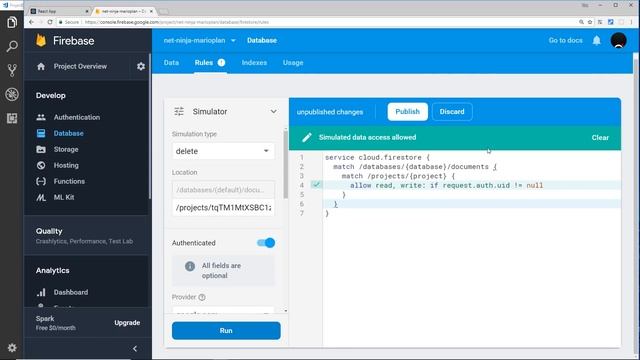Click the browser back arrow
Viewport: 640px width, 360px height.
(x=31, y=22)
